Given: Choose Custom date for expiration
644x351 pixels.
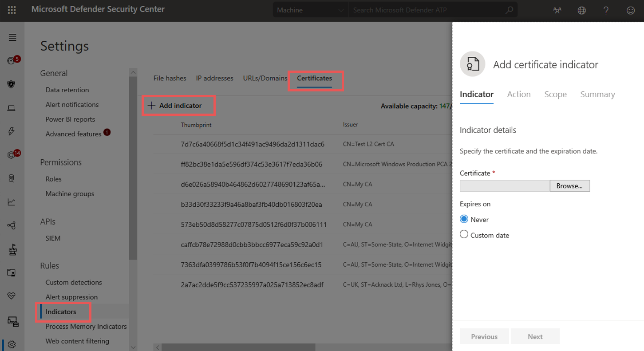Looking at the screenshot, I should tap(463, 234).
